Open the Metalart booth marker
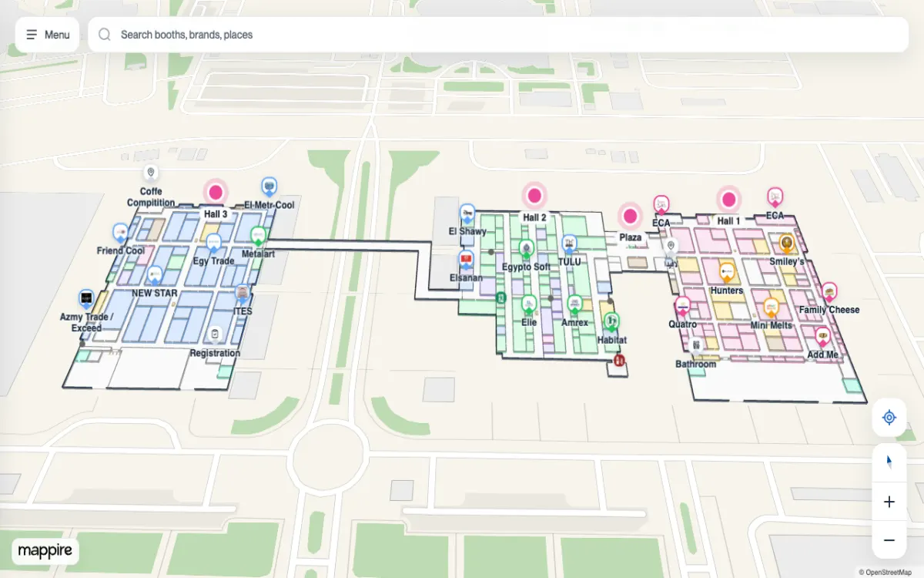The width and height of the screenshot is (924, 578). coord(259,236)
